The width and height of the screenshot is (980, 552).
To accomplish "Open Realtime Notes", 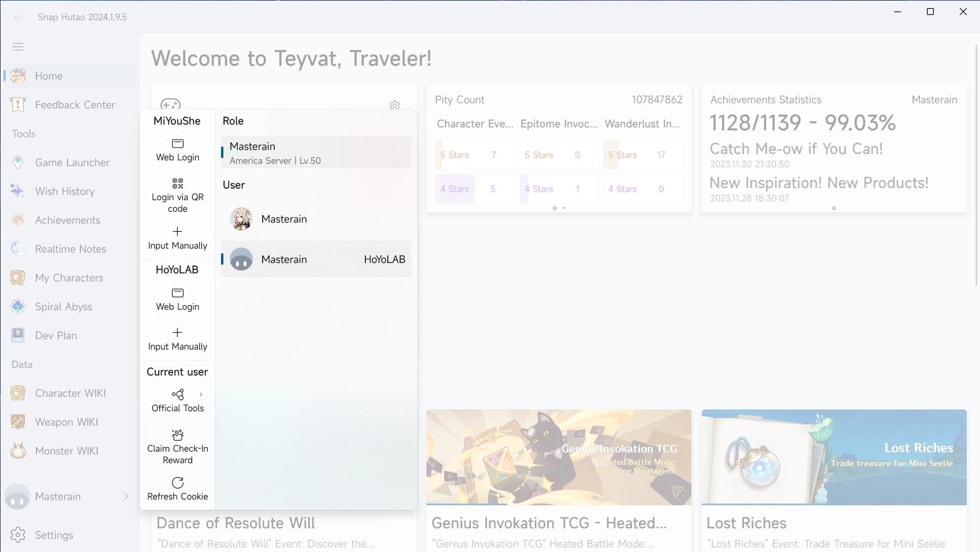I will [x=69, y=249].
